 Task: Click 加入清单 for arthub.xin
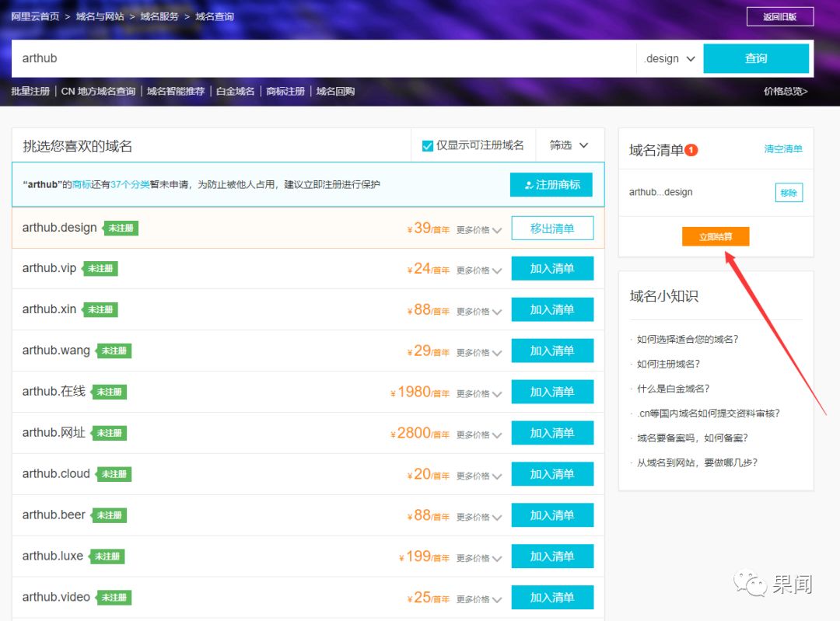[x=552, y=309]
